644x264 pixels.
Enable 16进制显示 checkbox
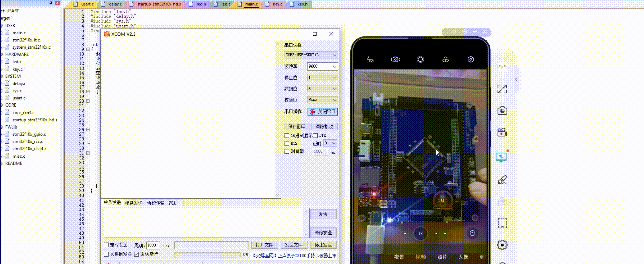(287, 136)
